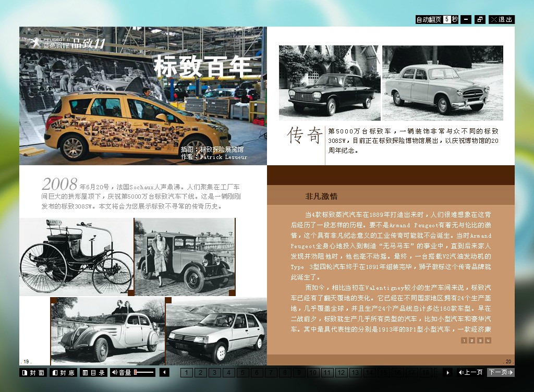The height and width of the screenshot is (392, 534).
Task: Show article text section 2
Action: [471, 340]
